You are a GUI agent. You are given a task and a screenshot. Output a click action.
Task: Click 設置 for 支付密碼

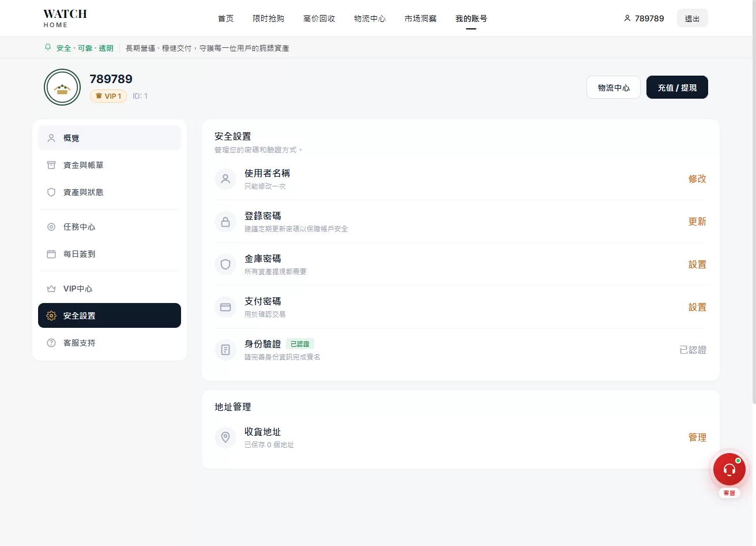tap(697, 307)
